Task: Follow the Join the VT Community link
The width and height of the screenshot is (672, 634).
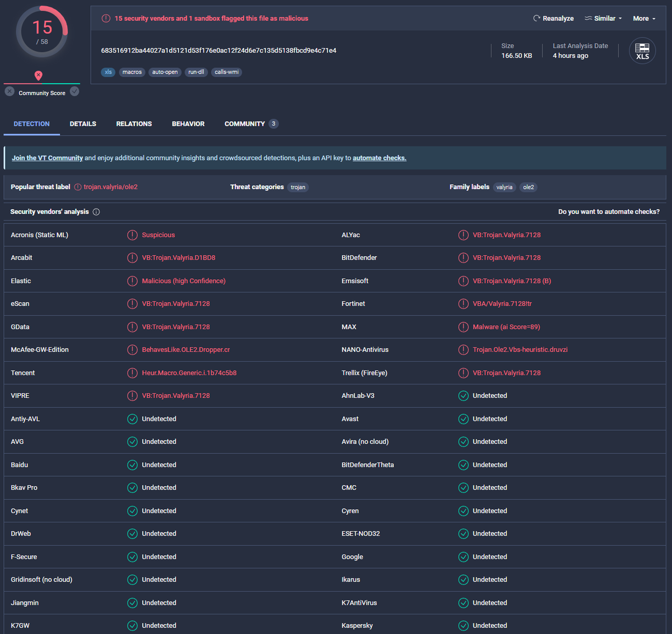Action: click(x=47, y=158)
